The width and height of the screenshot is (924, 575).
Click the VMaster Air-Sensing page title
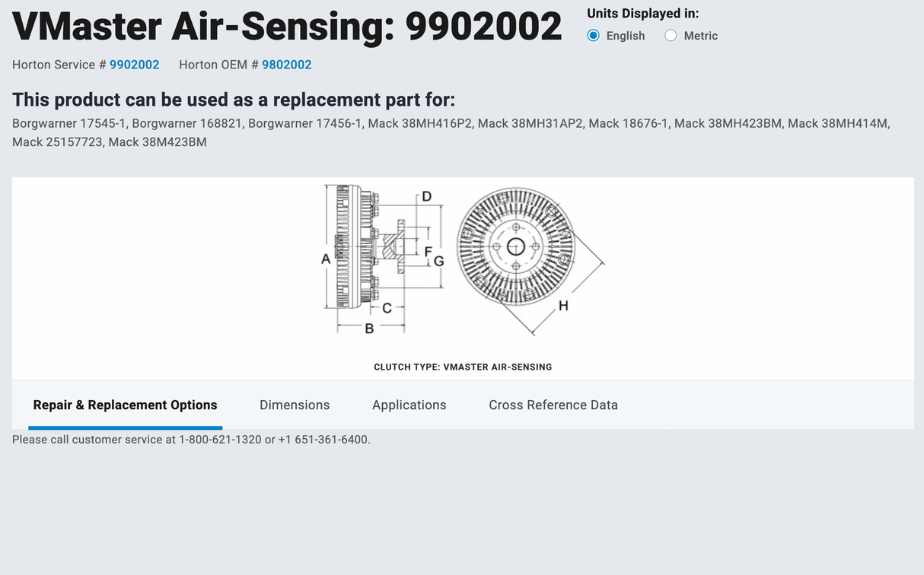[x=287, y=27]
